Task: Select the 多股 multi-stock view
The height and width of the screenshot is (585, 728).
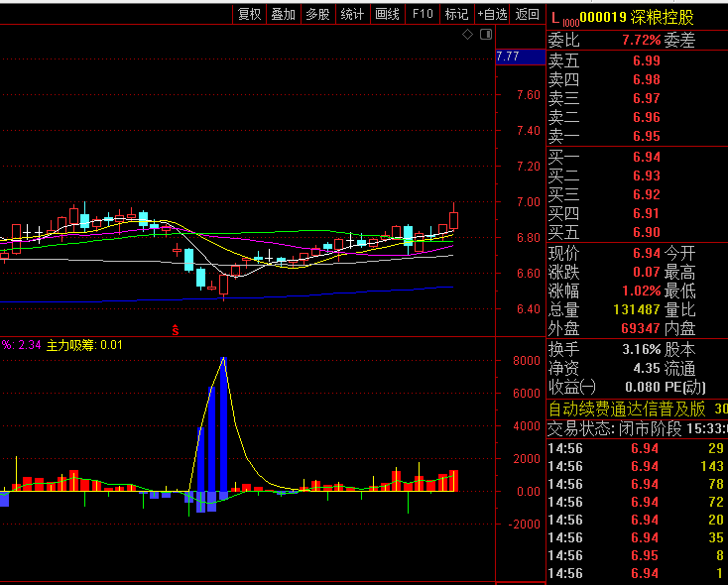Action: [x=317, y=14]
